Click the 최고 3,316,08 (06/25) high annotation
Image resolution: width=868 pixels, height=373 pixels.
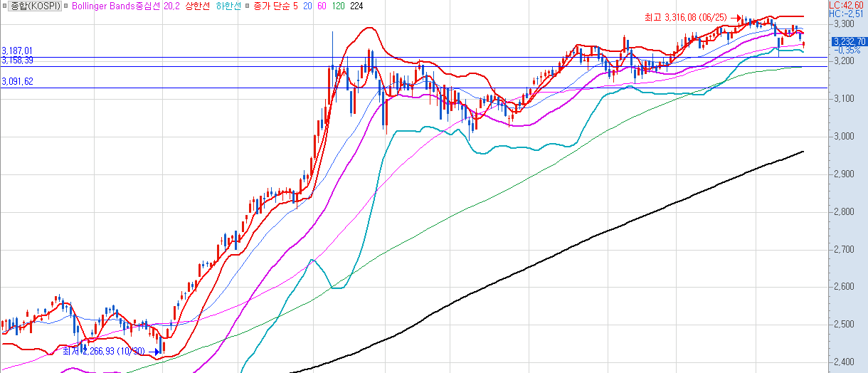(x=687, y=17)
